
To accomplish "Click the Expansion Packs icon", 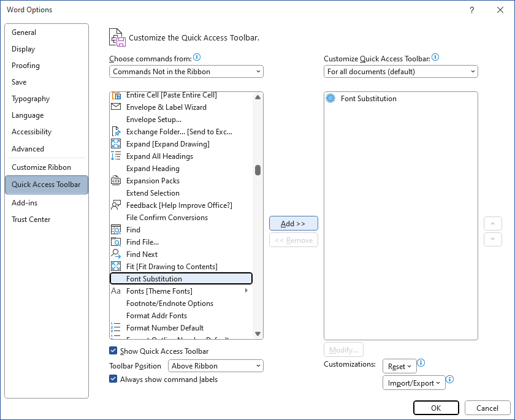I will coord(115,180).
